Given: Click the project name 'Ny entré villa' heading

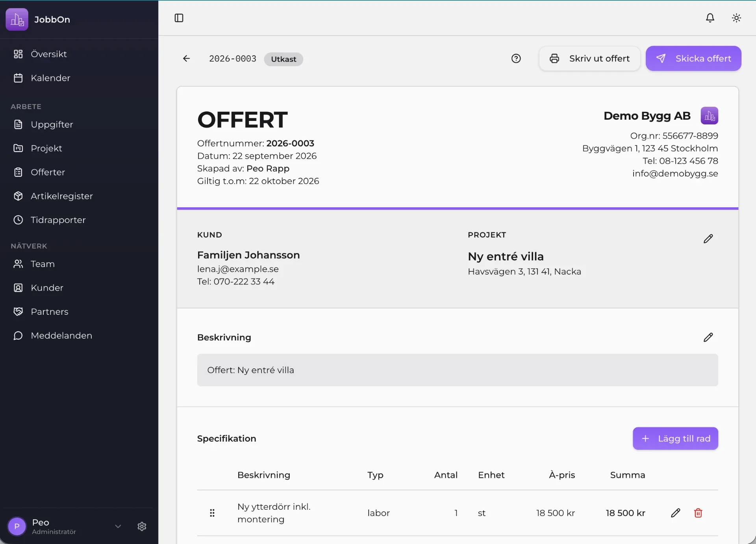Looking at the screenshot, I should [x=506, y=256].
